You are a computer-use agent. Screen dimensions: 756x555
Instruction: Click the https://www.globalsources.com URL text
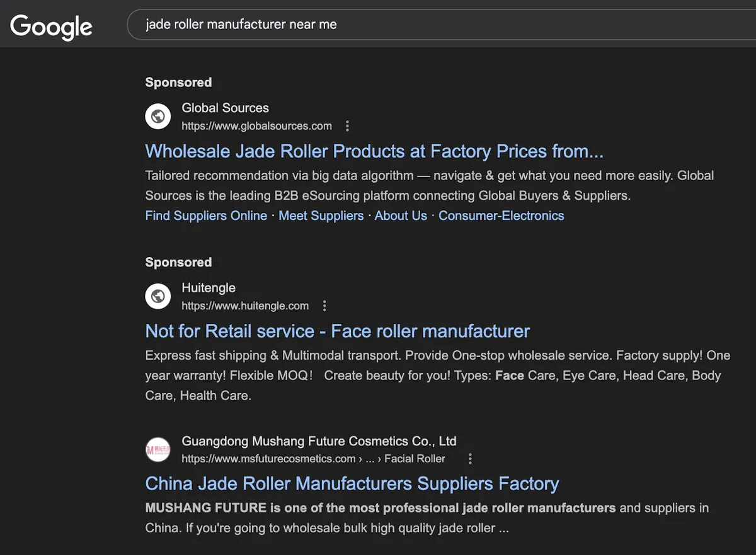pos(257,126)
